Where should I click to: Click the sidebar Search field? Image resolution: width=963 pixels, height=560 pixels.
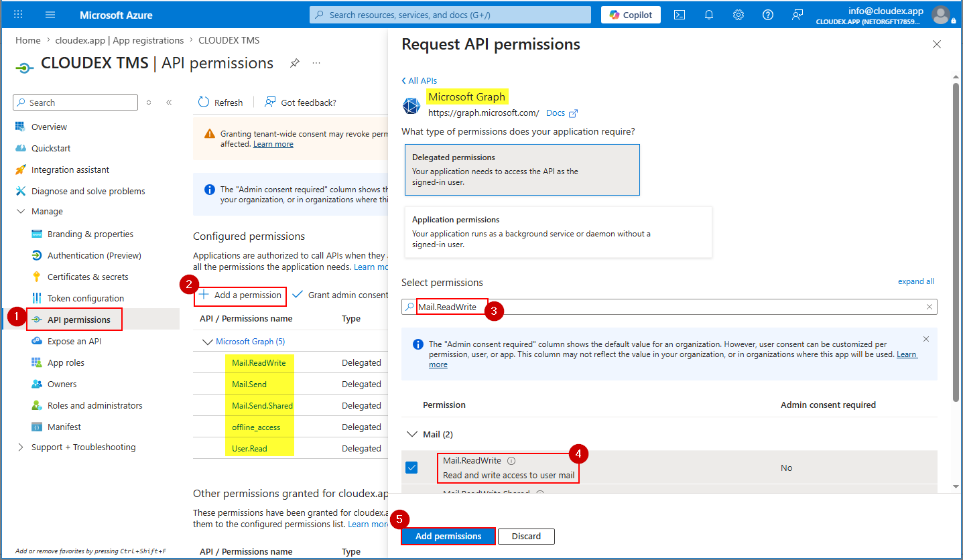(75, 102)
